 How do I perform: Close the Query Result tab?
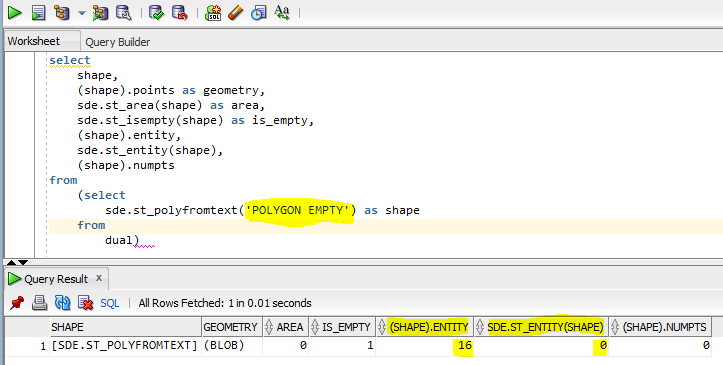pos(99,278)
